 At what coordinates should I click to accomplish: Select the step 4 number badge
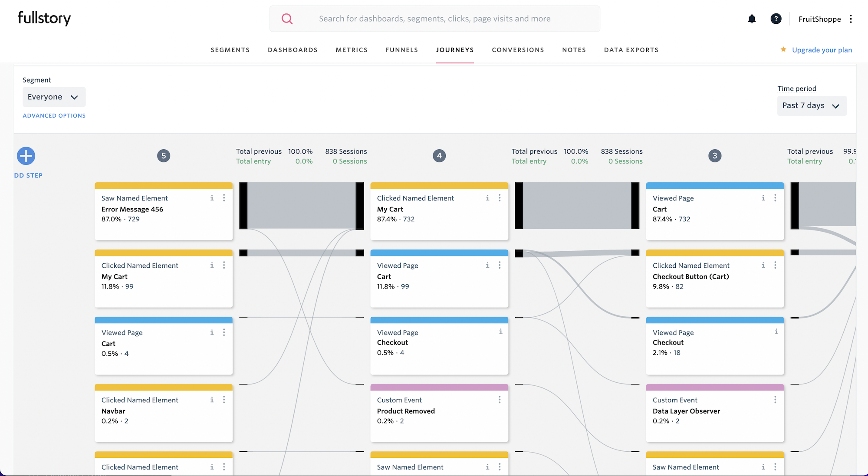click(x=439, y=156)
